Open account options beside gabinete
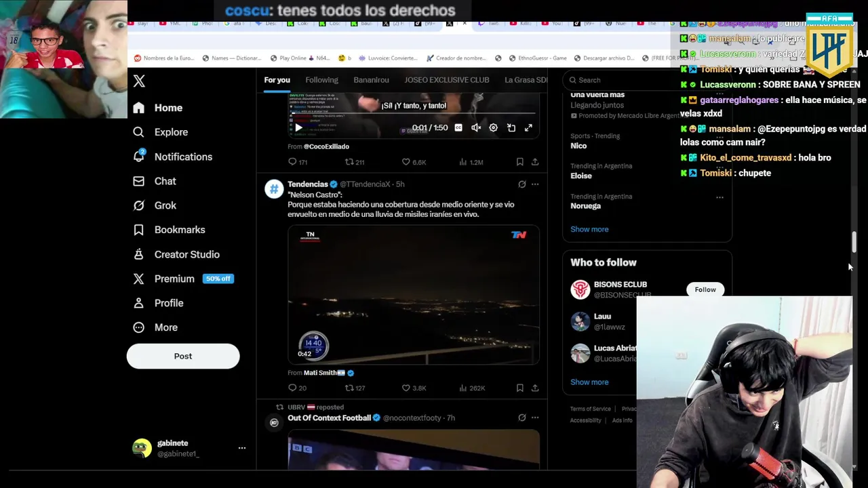Image resolution: width=868 pixels, height=488 pixels. pyautogui.click(x=241, y=448)
